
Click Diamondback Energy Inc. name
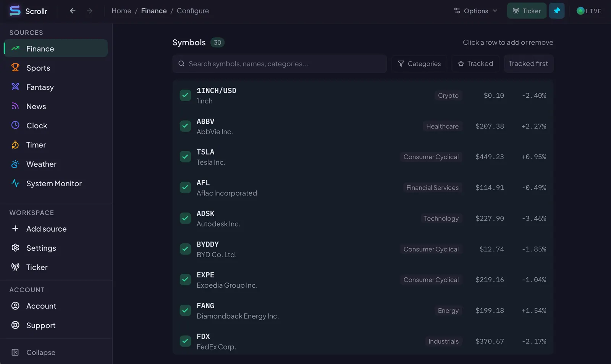[238, 316]
